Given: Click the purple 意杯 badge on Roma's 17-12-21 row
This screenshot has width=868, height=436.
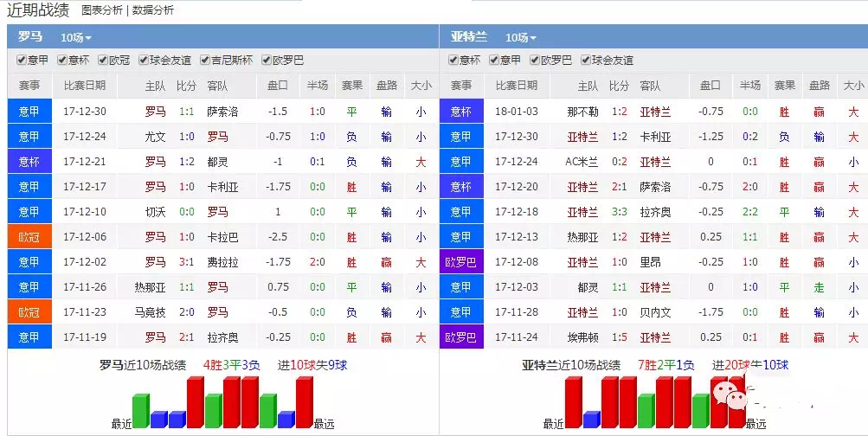Looking at the screenshot, I should pos(29,161).
